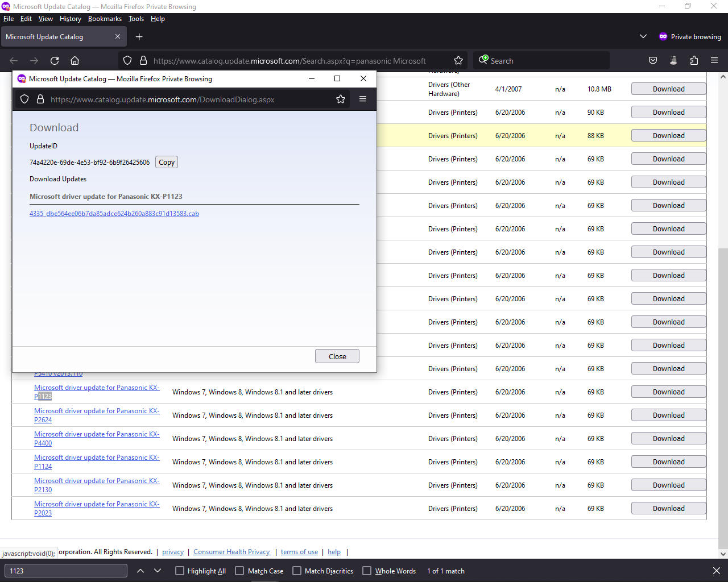Click the scrollbar up arrow
The width and height of the screenshot is (728, 582).
(x=723, y=77)
